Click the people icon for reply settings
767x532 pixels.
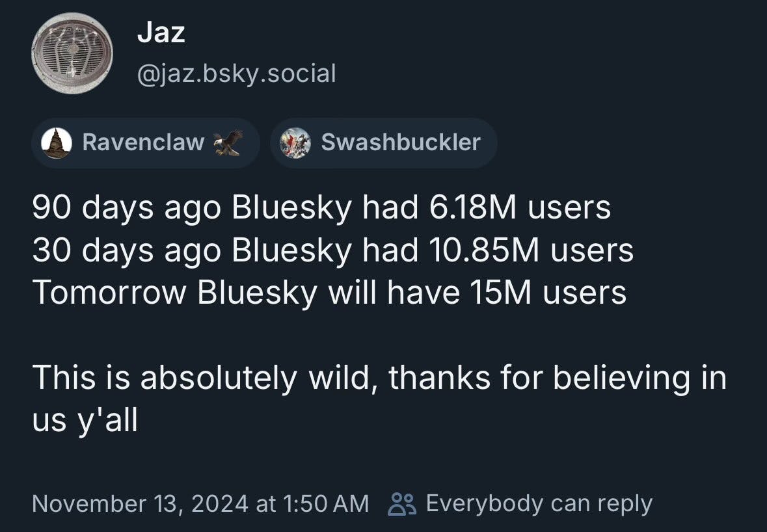[x=401, y=504]
